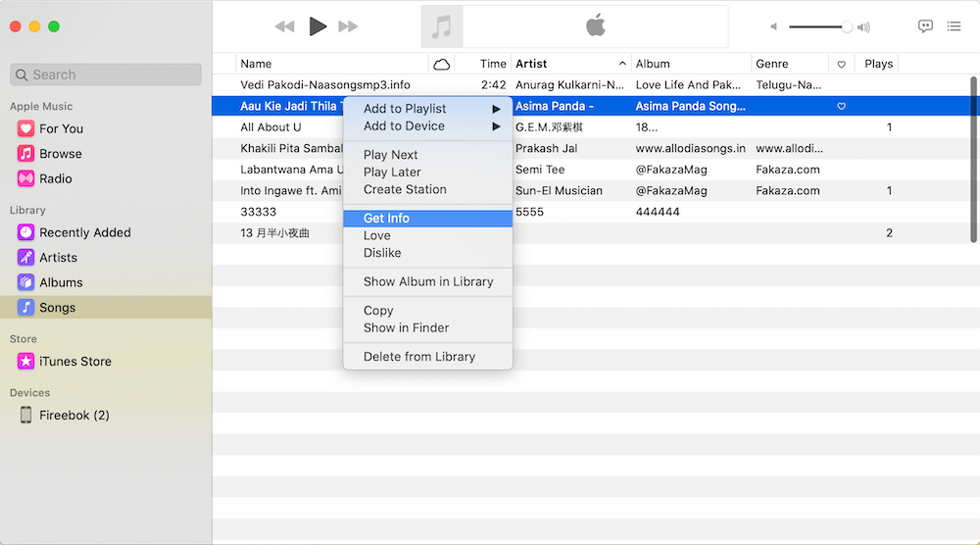This screenshot has height=545, width=980.
Task: Select Songs in the Library sidebar
Action: (x=106, y=307)
